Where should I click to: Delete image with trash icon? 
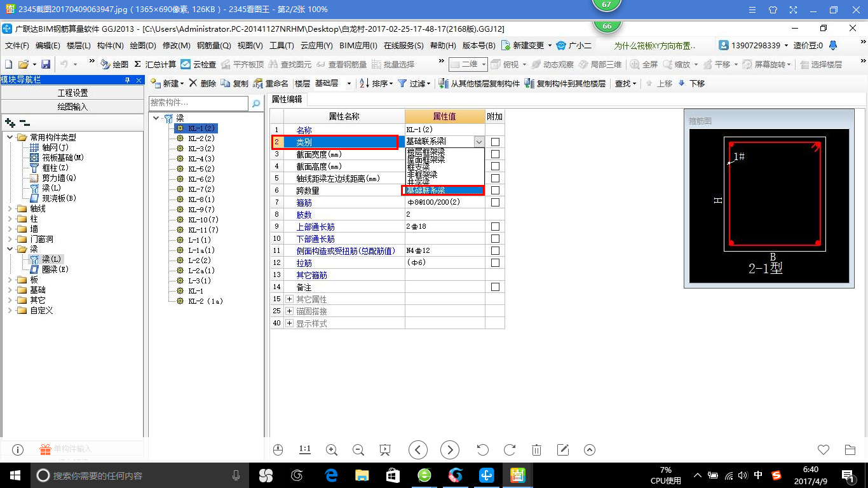click(x=536, y=450)
